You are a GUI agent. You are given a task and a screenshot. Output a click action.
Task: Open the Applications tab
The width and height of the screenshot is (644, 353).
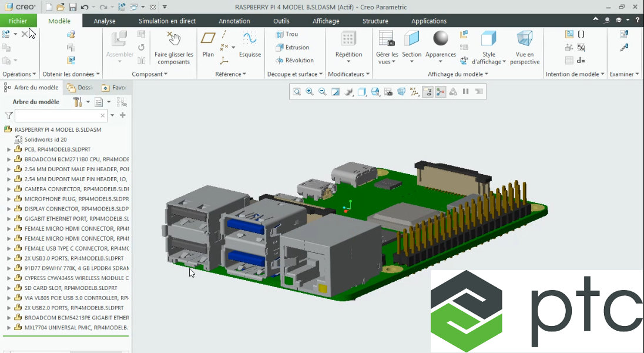point(429,21)
